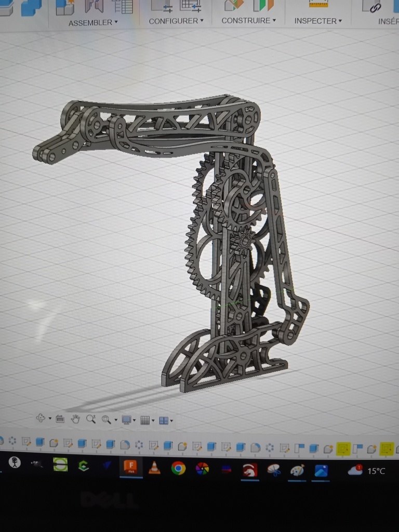Screen dimensions: 399x532
Task: Click the Grid and Snaps icon
Action: [x=145, y=420]
